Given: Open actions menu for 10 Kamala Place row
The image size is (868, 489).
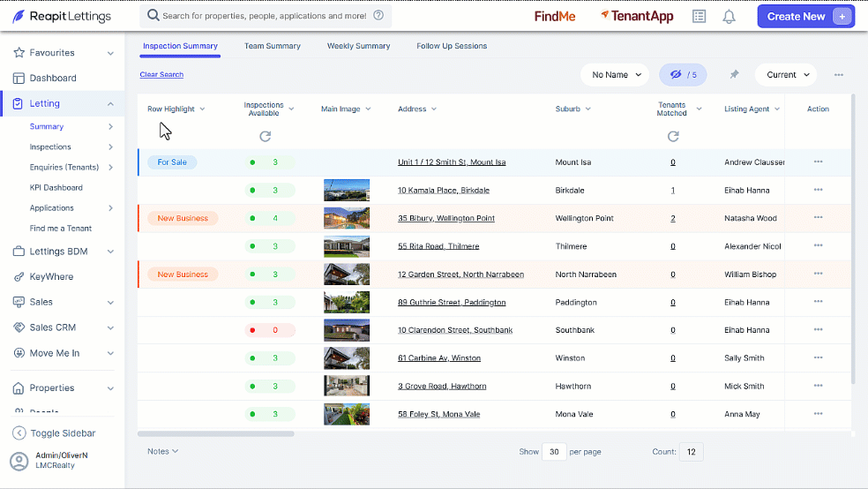Looking at the screenshot, I should pos(819,190).
